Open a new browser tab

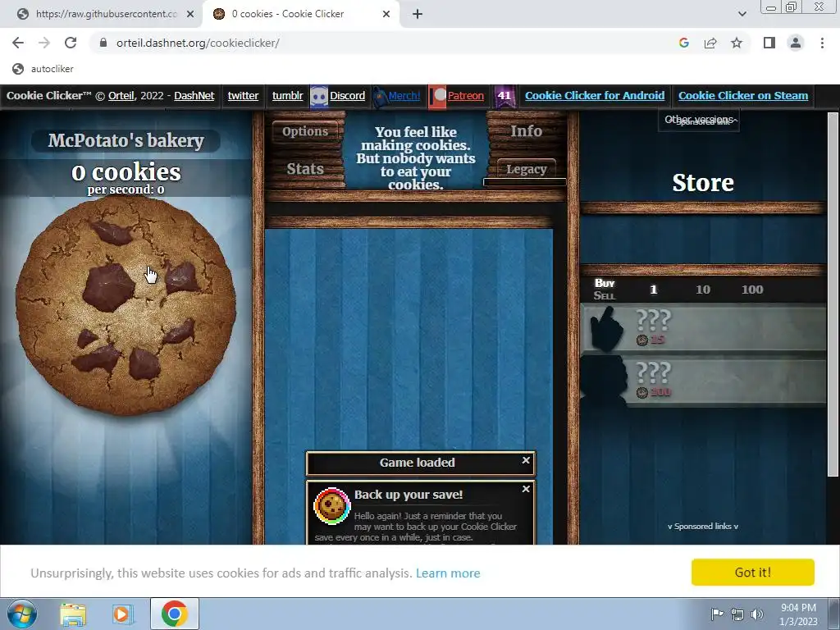point(418,14)
